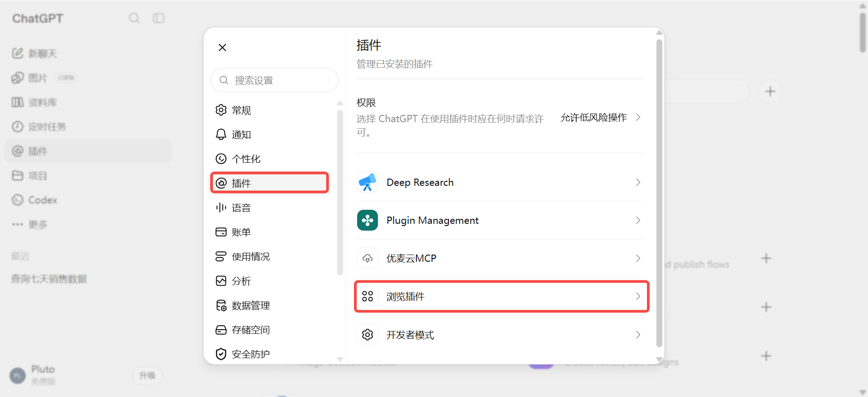868x397 pixels.
Task: Open the 账单 settings tab
Action: 270,232
